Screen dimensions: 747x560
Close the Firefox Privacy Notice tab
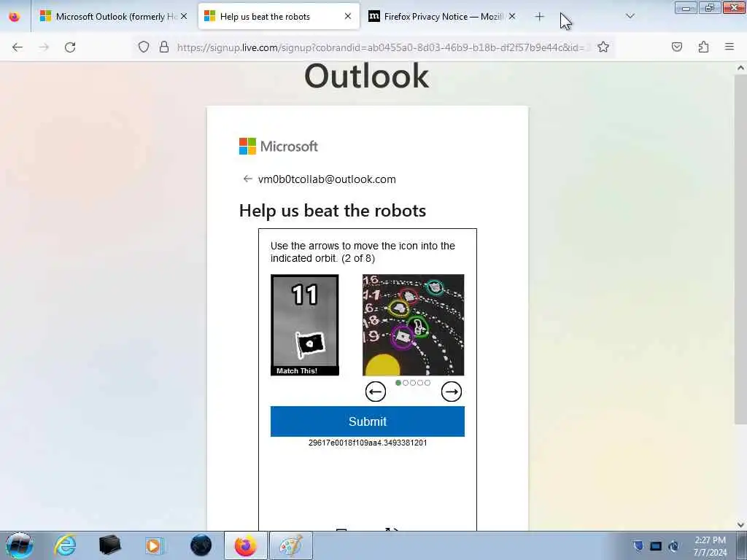[512, 16]
